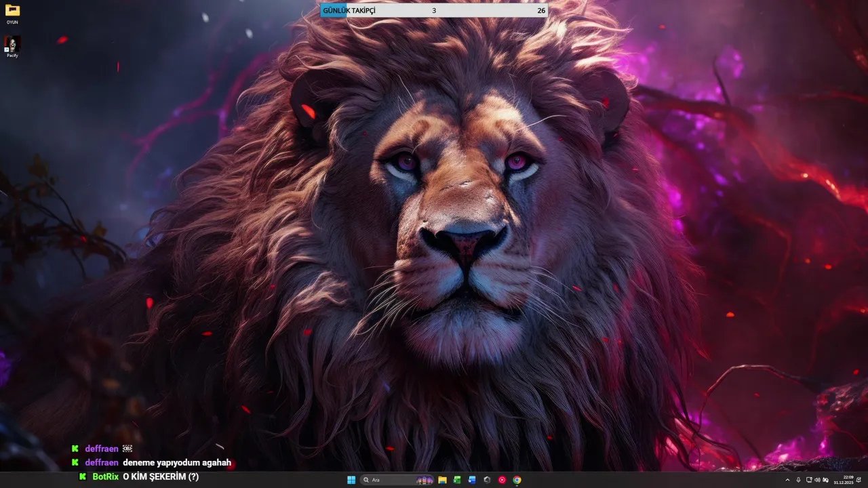Click the BotRix username in chat
868x488 pixels.
pyautogui.click(x=106, y=476)
